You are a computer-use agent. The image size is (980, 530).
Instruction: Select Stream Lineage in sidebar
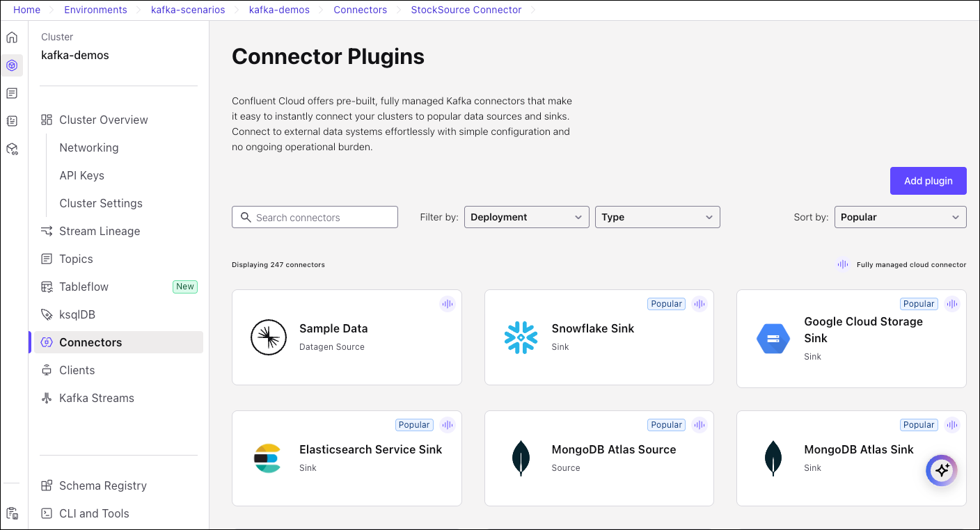click(100, 231)
